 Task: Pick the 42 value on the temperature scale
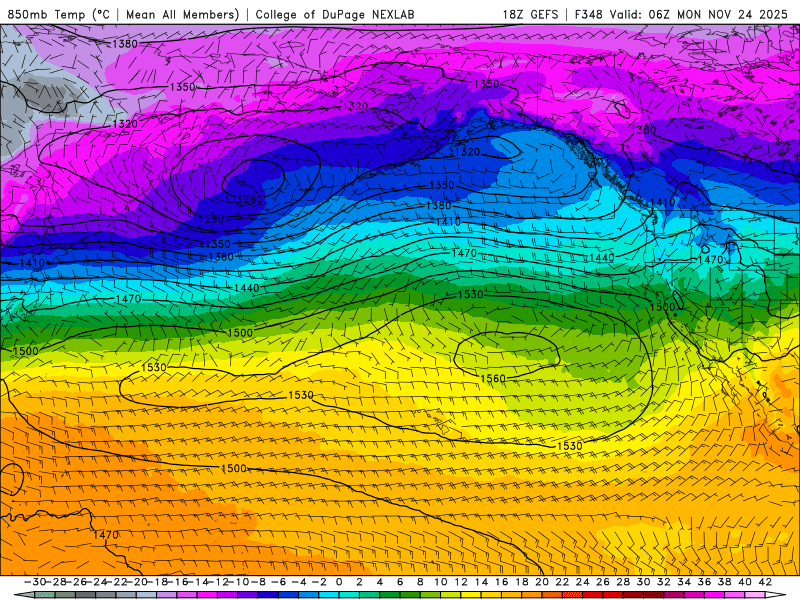(x=765, y=582)
